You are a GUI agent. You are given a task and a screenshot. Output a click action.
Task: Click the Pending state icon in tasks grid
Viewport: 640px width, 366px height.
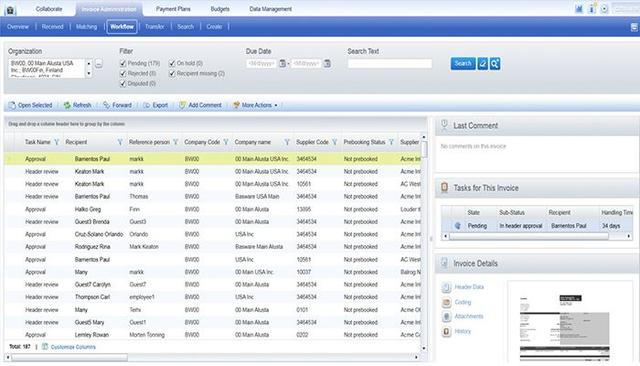pos(458,226)
